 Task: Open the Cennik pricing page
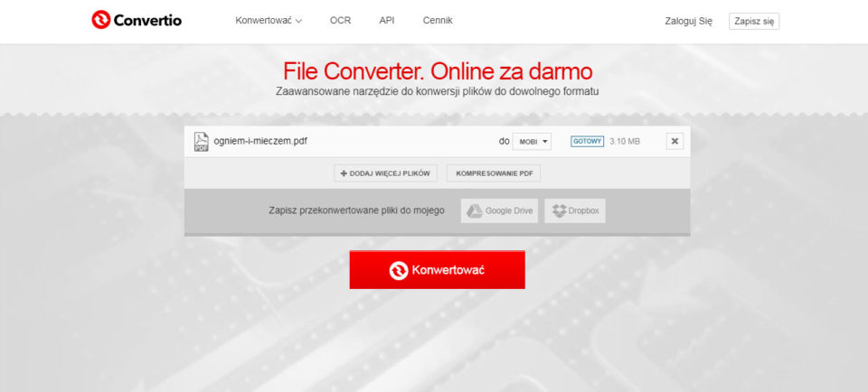pyautogui.click(x=438, y=21)
